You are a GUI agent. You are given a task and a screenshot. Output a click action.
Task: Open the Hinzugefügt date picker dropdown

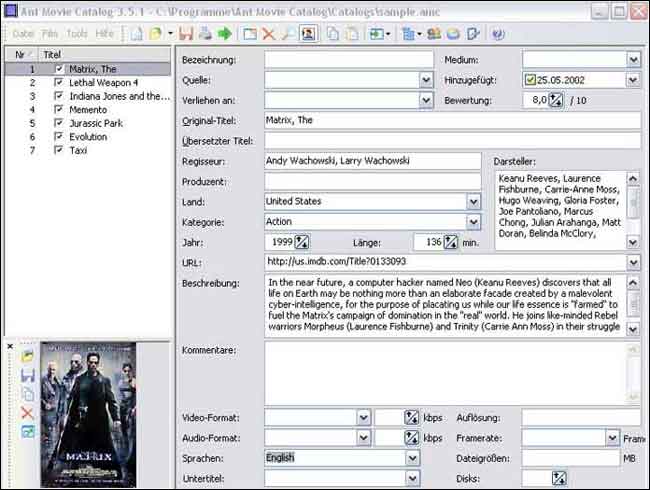coord(633,80)
